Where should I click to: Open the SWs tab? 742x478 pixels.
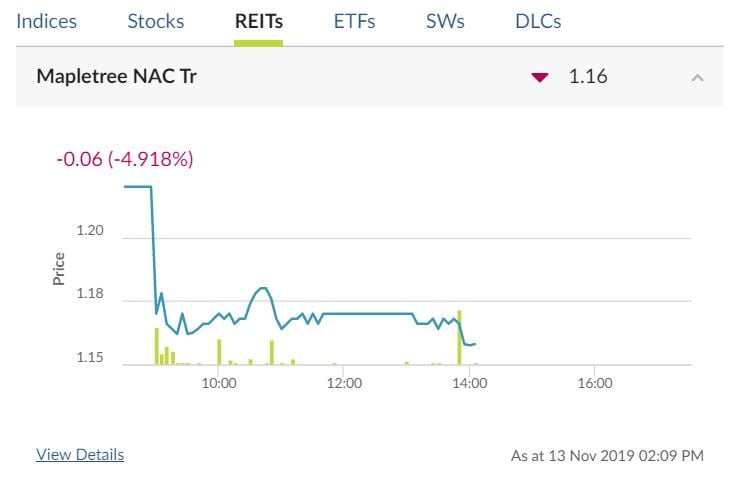point(445,21)
